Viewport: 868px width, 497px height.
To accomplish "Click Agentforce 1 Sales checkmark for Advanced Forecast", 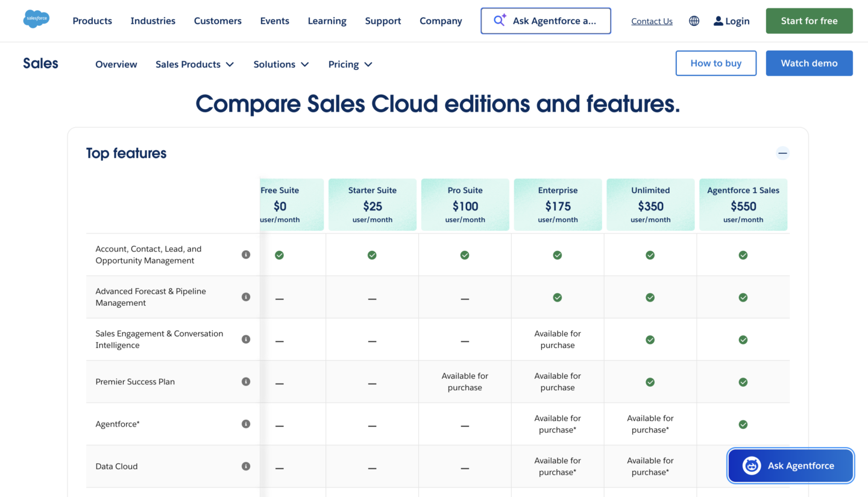I will [x=743, y=297].
